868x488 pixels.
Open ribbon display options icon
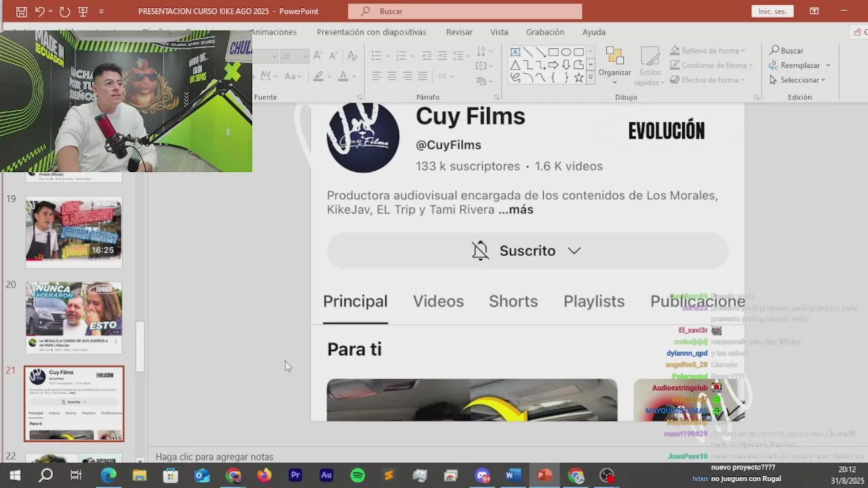click(814, 12)
